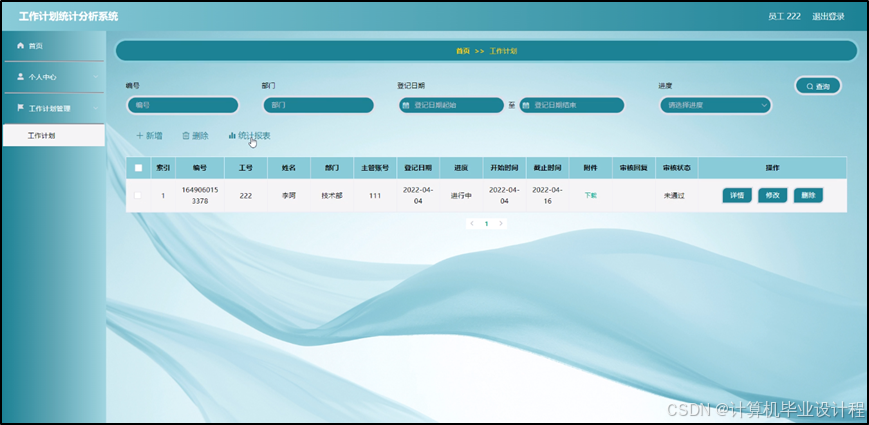Click the person icon beside 个人中心
This screenshot has height=425, width=869.
pyautogui.click(x=21, y=76)
